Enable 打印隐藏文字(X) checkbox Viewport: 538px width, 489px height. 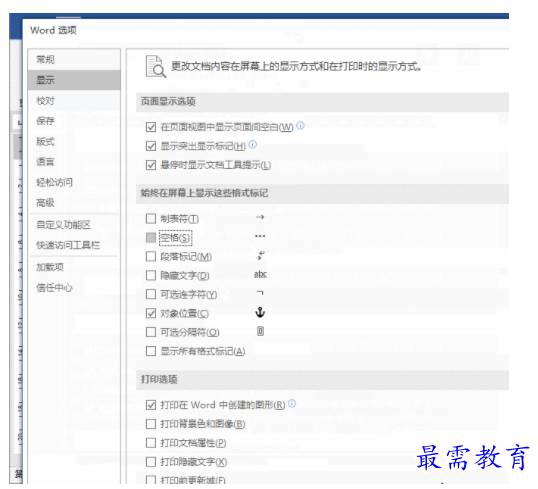151,462
